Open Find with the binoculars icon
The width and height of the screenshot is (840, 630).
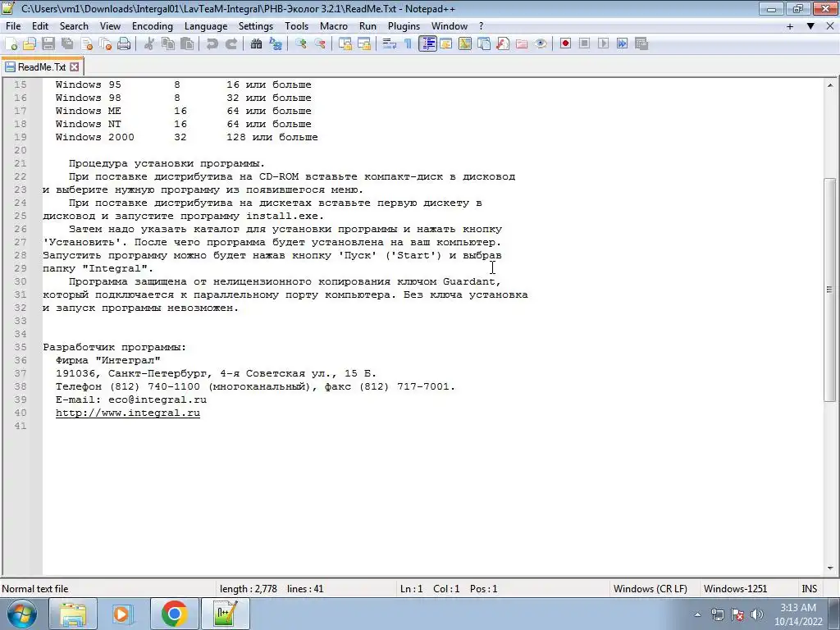(x=256, y=44)
